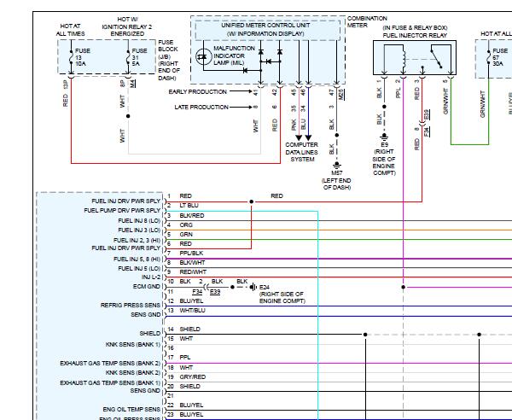Image resolution: width=512 pixels, height=420 pixels.
Task: Click the COMBINATION METER label
Action: click(x=367, y=21)
